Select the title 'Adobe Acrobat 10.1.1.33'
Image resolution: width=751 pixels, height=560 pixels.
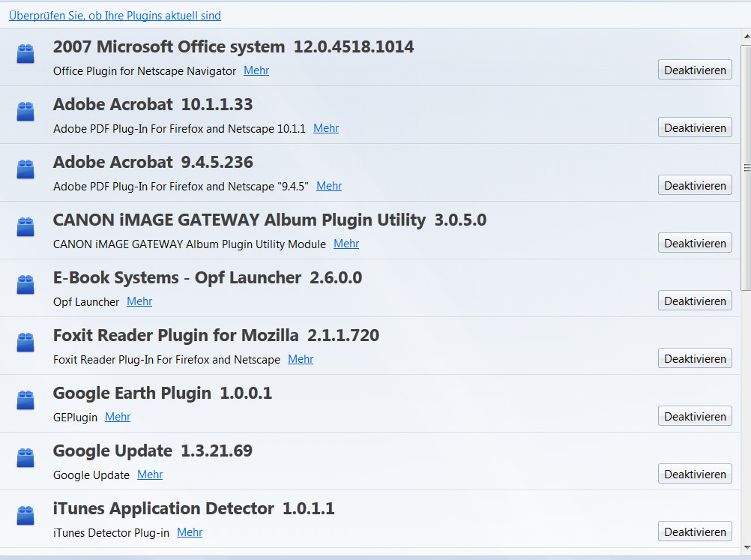point(153,104)
